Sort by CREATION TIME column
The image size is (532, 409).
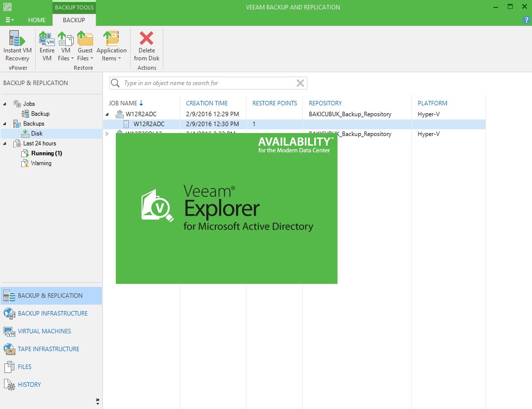pyautogui.click(x=207, y=103)
